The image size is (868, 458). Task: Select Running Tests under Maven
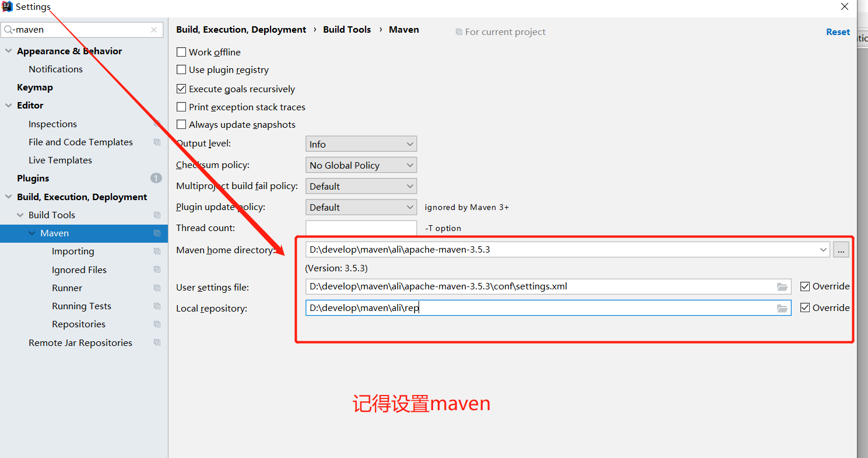tap(82, 306)
